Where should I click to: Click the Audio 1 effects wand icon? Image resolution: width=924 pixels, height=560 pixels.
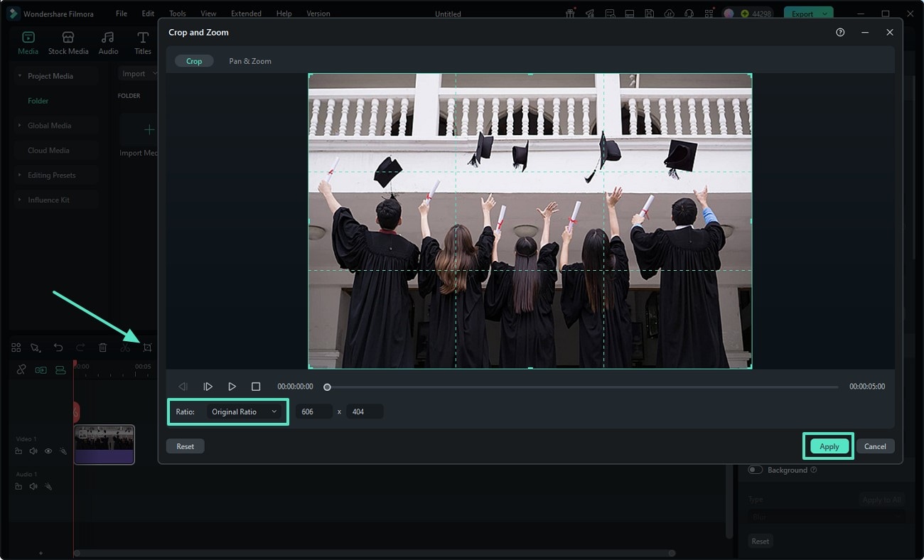tap(48, 487)
